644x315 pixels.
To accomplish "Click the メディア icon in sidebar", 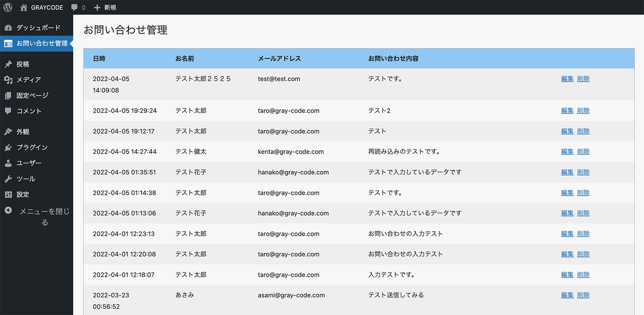I will pyautogui.click(x=8, y=80).
